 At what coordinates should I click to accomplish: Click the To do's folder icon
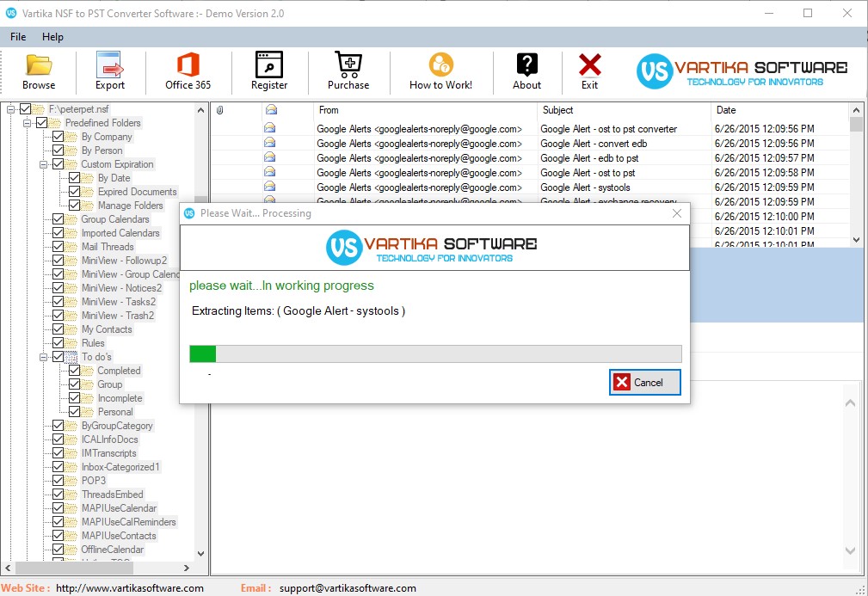pos(71,357)
